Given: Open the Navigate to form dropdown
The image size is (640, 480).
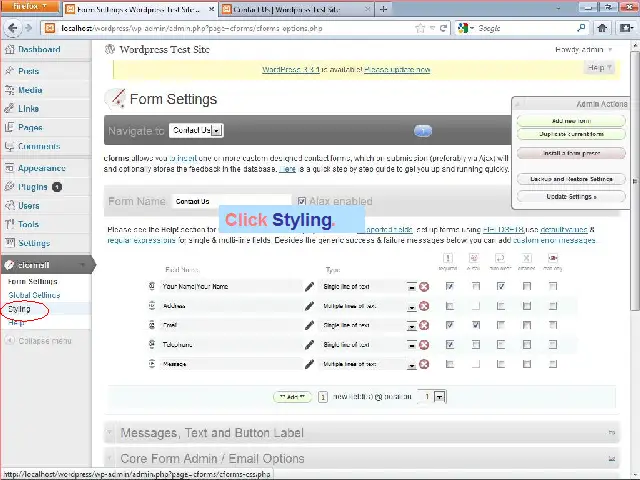Looking at the screenshot, I should [196, 131].
